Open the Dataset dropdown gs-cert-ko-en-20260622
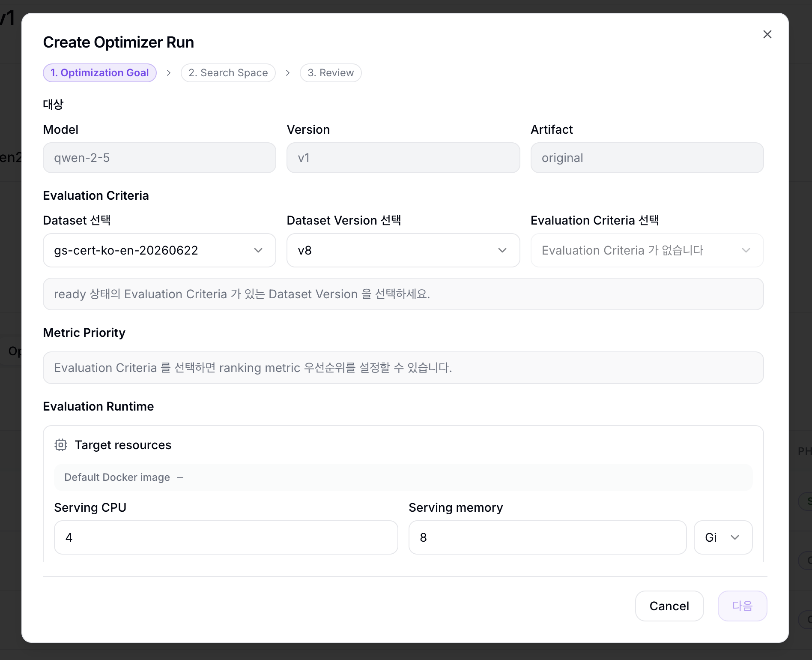The image size is (812, 660). pos(159,250)
